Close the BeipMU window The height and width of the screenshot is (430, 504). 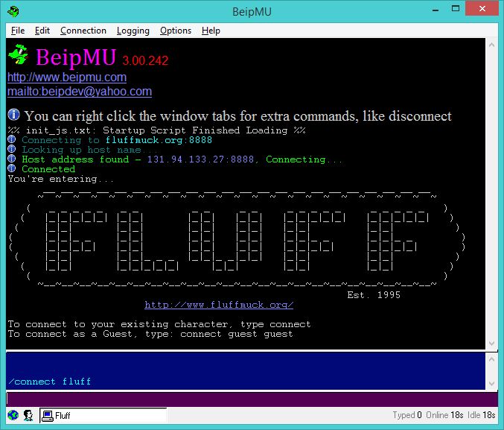(482, 9)
